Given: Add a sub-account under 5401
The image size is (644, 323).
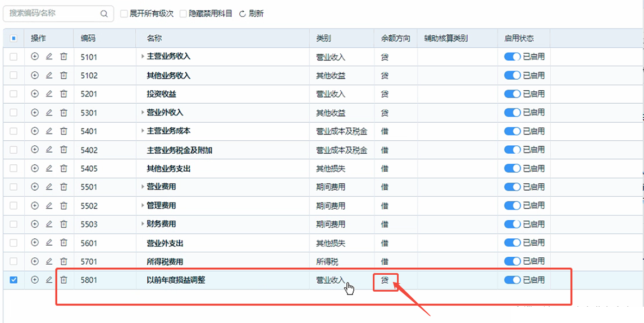Looking at the screenshot, I should pos(35,131).
